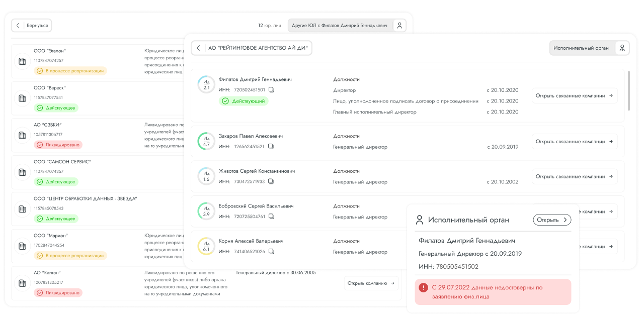Click person icon beside Другие ЮЛ filter
The height and width of the screenshot is (321, 644).
point(399,26)
